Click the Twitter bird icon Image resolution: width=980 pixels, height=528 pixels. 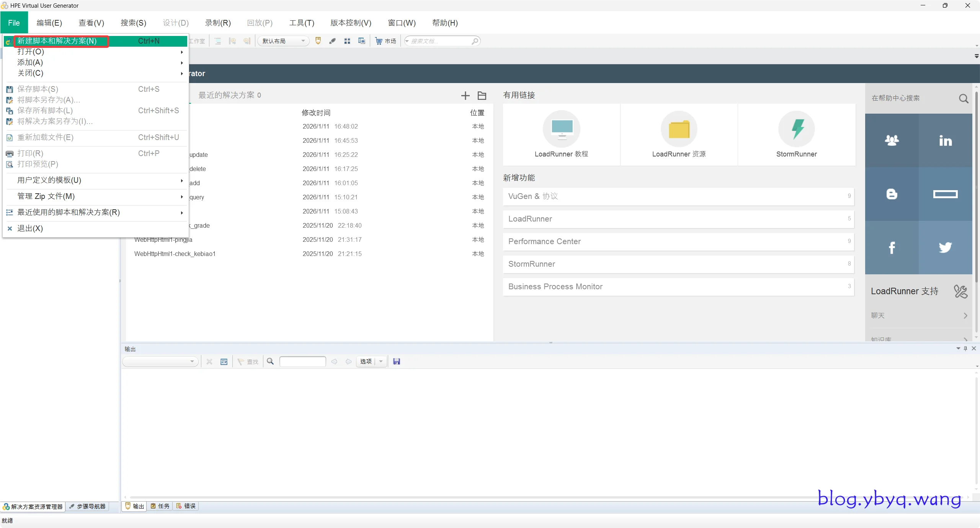click(x=945, y=248)
